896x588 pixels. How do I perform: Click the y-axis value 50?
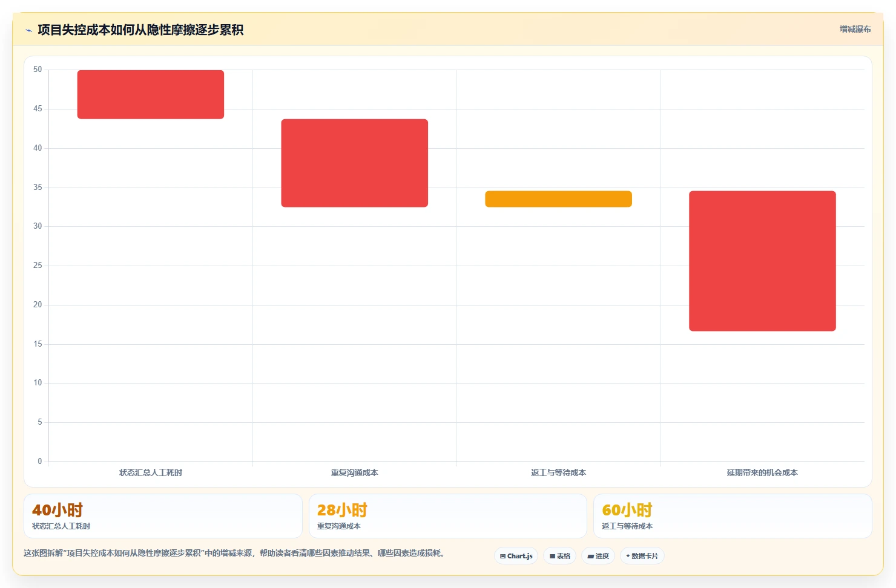coord(38,70)
